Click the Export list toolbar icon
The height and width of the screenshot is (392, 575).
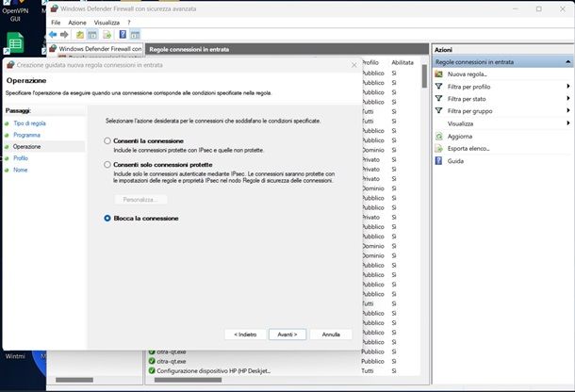pos(107,35)
